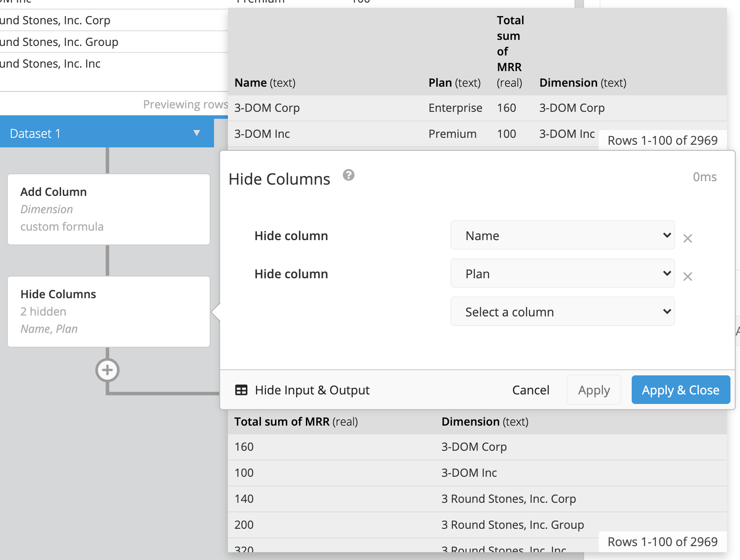Click the 100 value in output table
Image resolution: width=740 pixels, height=560 pixels.
click(244, 473)
